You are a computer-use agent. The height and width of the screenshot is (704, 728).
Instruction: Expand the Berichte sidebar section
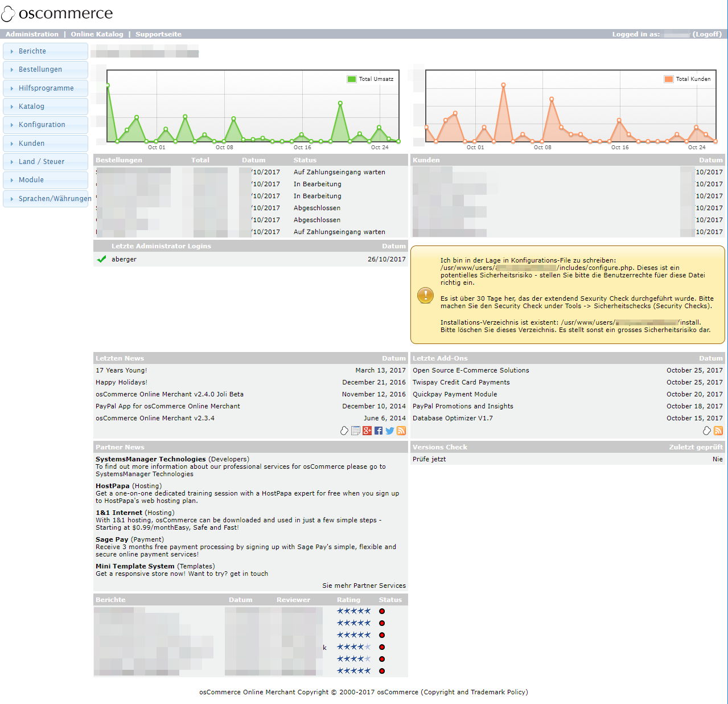pyautogui.click(x=46, y=51)
